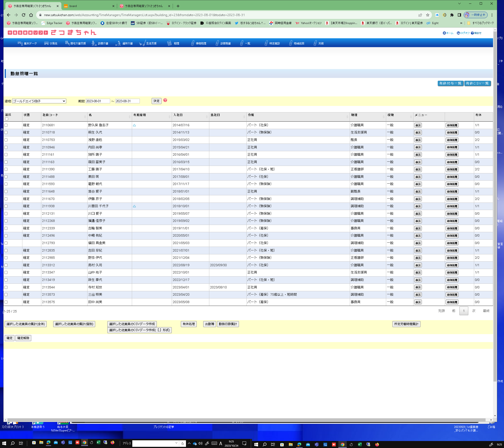Click the home icon link at top right

444,33
